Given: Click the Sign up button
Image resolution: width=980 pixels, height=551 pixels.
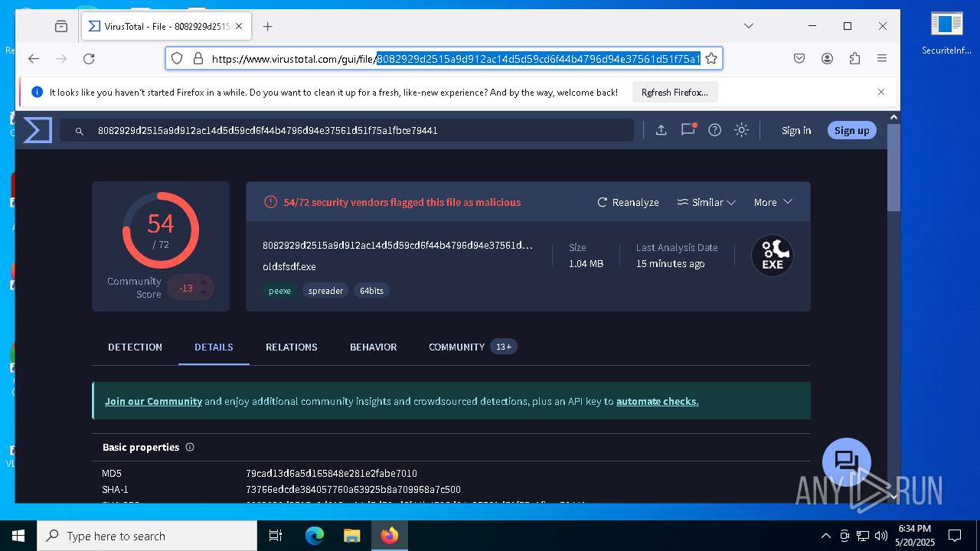Looking at the screenshot, I should tap(851, 130).
